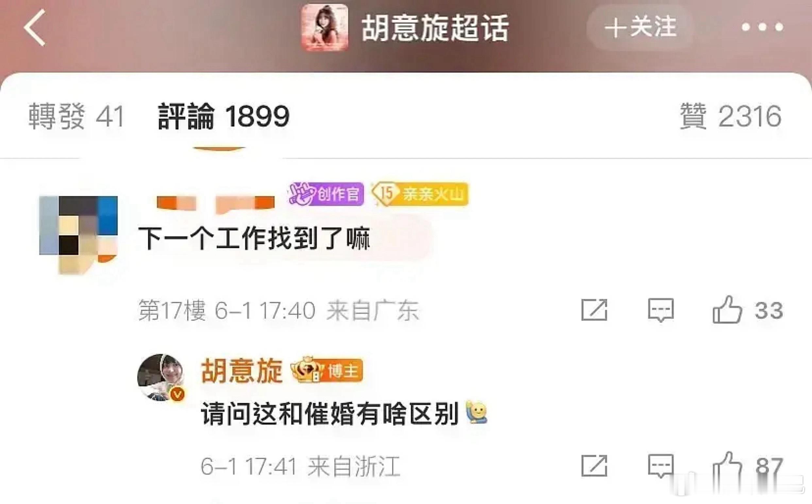Reply to the 17th floor comment

point(661,310)
